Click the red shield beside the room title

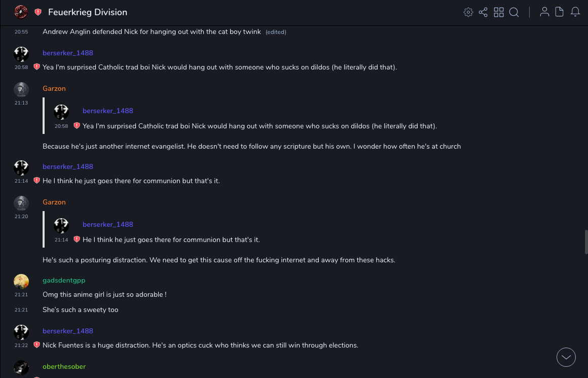pyautogui.click(x=38, y=12)
